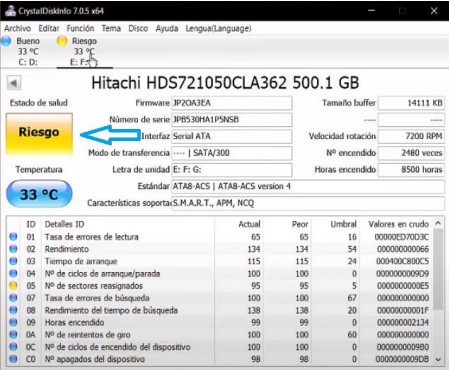Click the CrystalDiskInfo title bar app icon
This screenshot has width=449, height=370.
pos(10,11)
